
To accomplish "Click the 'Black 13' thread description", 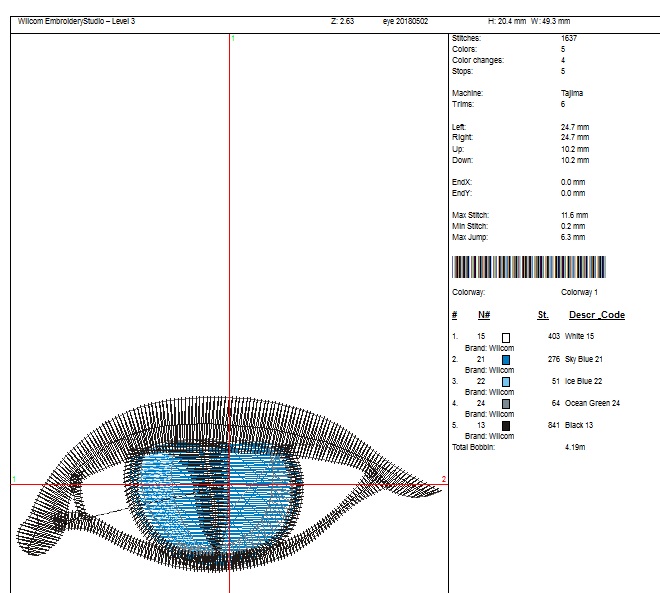I will click(579, 425).
